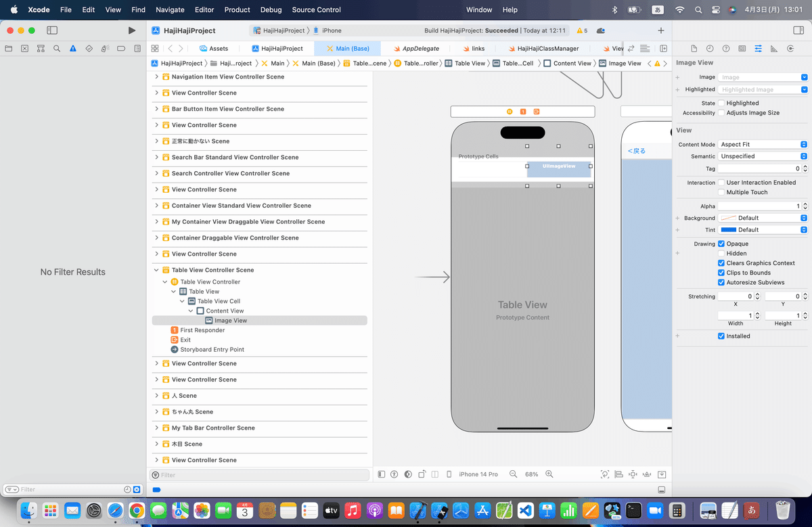Add editor on the right
The width and height of the screenshot is (812, 527).
point(664,49)
